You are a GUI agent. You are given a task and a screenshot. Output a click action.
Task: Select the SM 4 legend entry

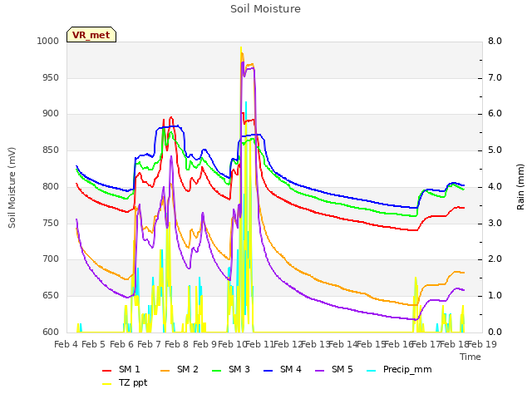283,369
